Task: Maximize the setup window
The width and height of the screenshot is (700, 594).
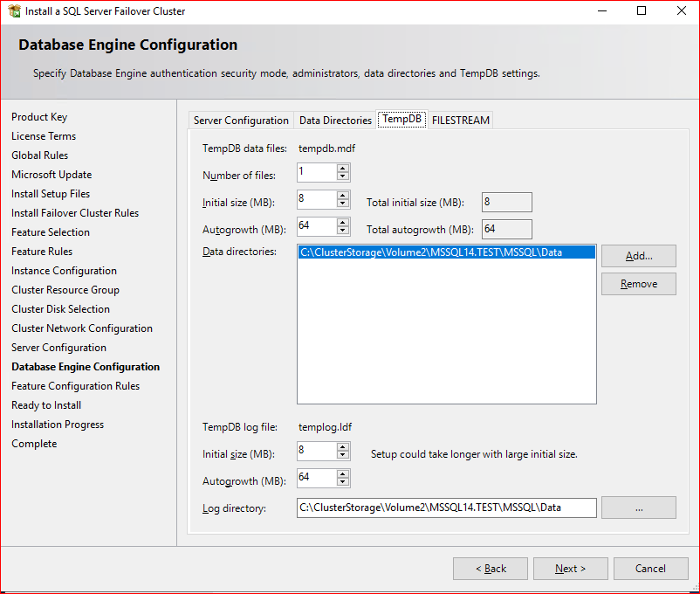Action: click(642, 10)
